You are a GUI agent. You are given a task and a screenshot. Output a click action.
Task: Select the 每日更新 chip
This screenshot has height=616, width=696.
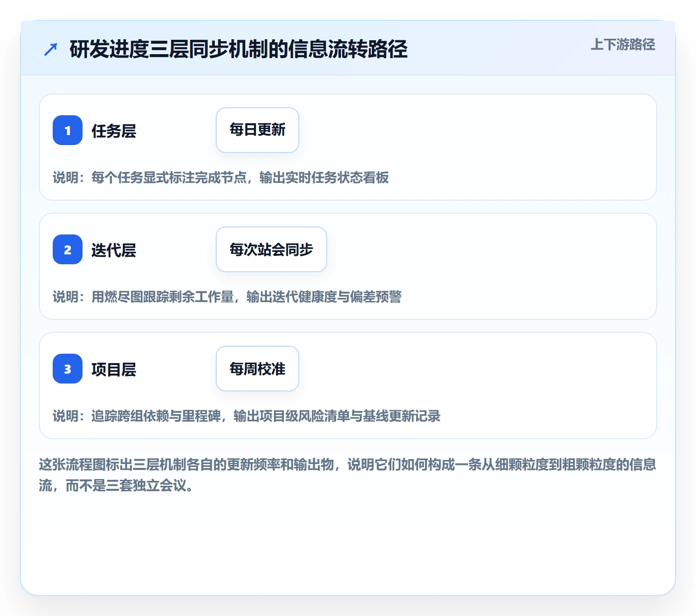tap(258, 130)
